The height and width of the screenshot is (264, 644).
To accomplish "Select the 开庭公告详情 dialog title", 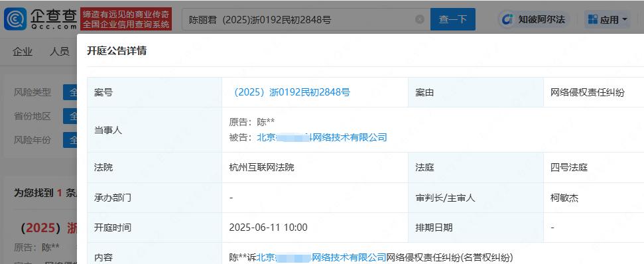I will point(117,51).
